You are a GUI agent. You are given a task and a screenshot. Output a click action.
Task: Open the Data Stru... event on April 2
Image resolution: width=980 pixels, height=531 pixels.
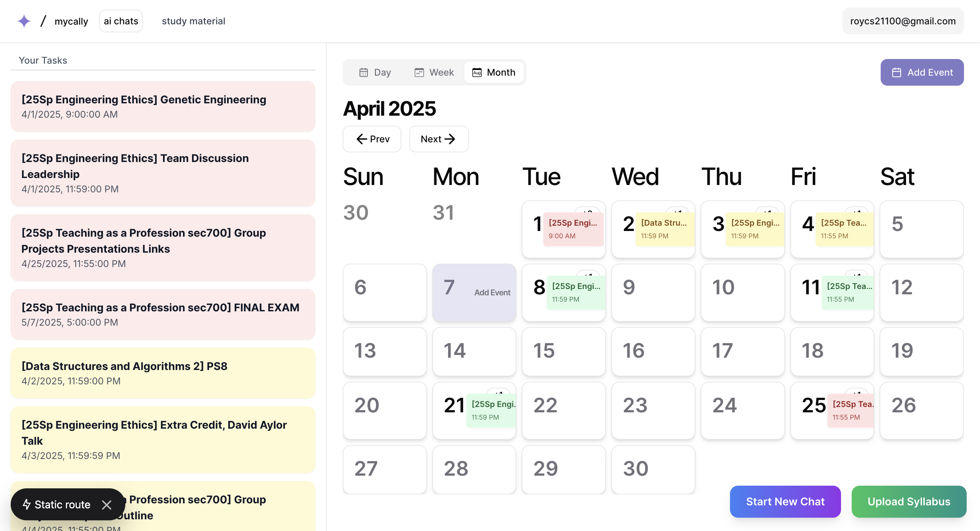point(664,229)
